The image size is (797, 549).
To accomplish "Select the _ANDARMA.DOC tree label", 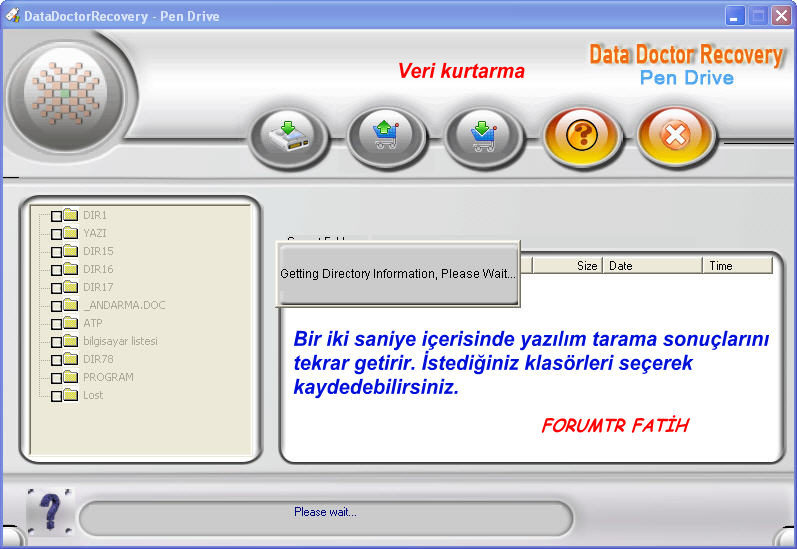I will coord(125,306).
